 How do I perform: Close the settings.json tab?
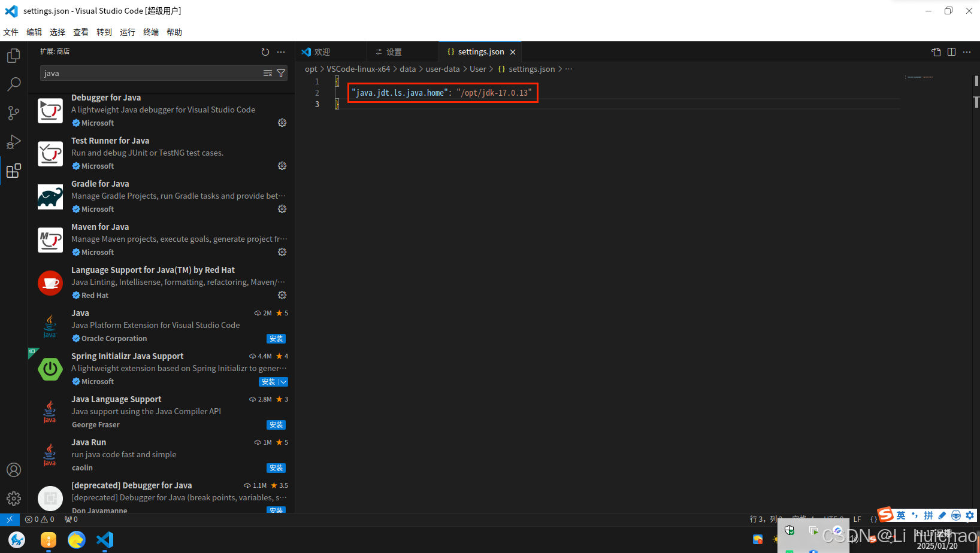(x=513, y=52)
